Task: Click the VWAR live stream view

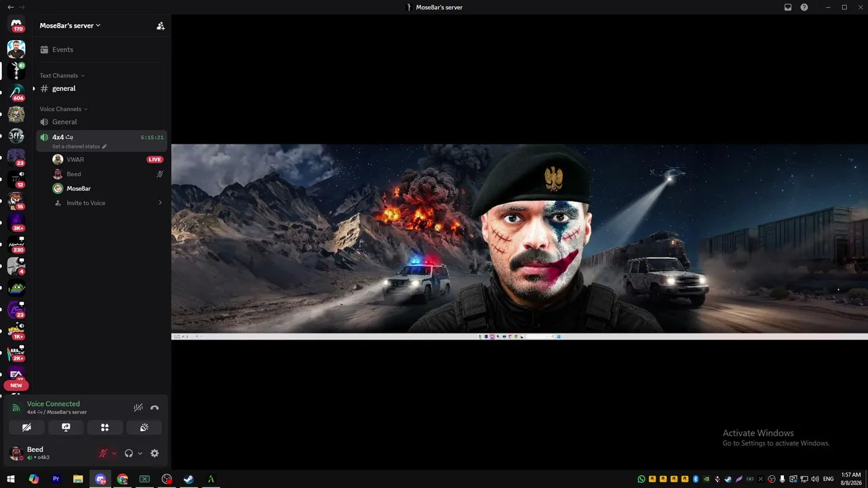Action: tap(519, 242)
